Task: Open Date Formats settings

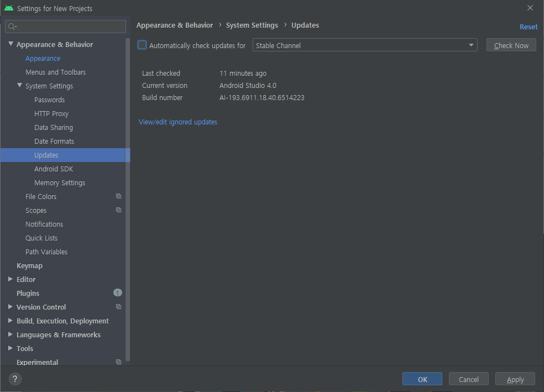Action: point(54,142)
